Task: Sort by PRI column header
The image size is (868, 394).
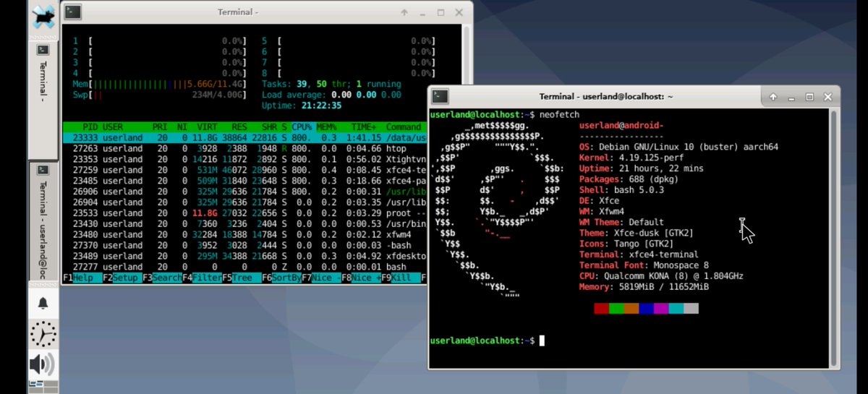Action: click(x=160, y=127)
